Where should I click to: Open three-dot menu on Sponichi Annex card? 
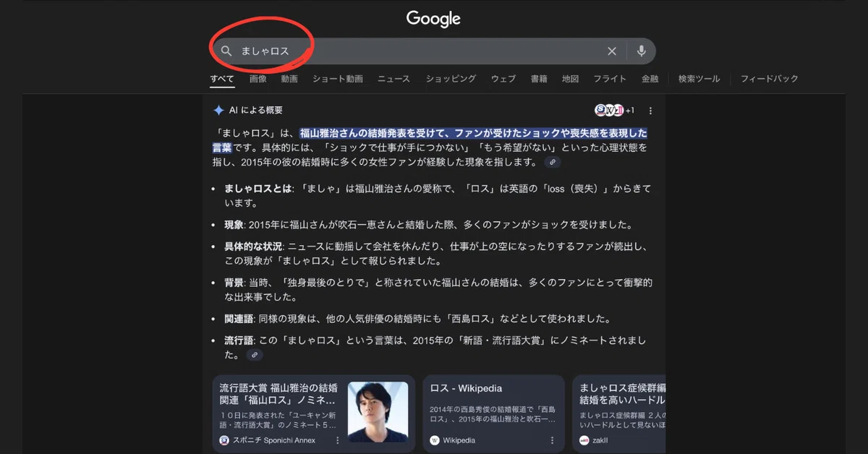pyautogui.click(x=337, y=440)
